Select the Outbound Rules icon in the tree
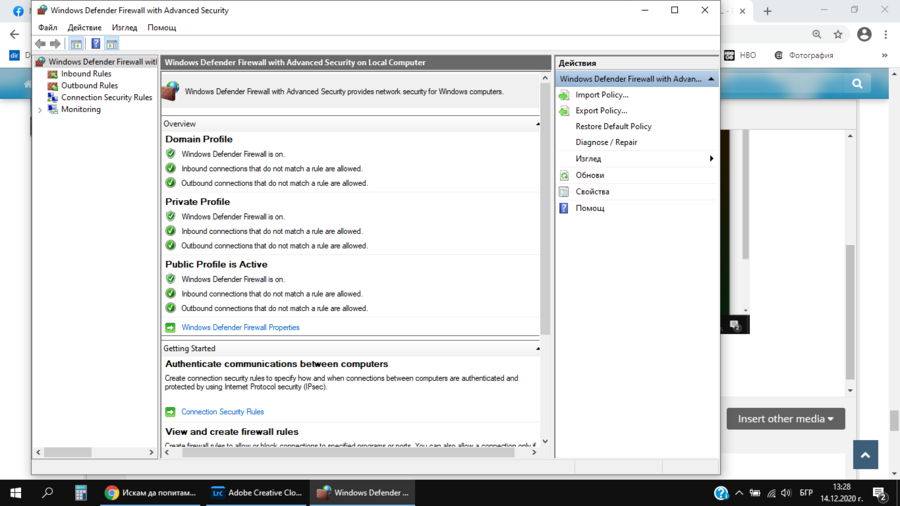 tap(53, 86)
